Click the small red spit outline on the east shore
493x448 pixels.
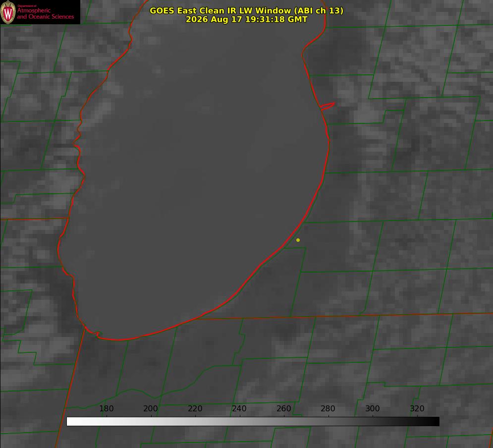point(327,106)
